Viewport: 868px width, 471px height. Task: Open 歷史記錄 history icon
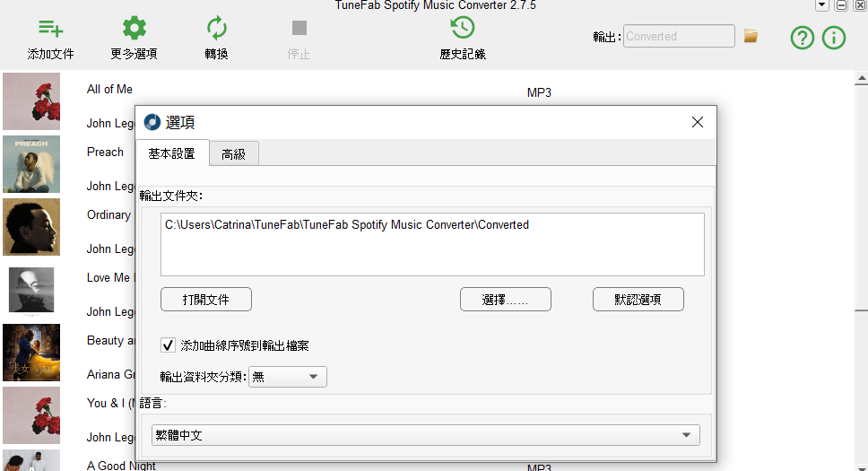pos(462,28)
